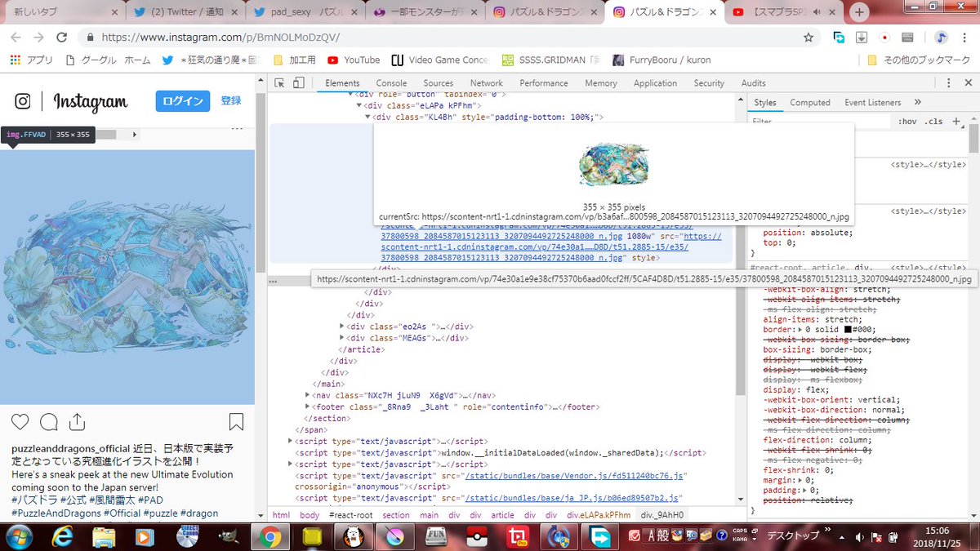Viewport: 980px width, 551px height.
Task: Bookmark this page with the star icon
Action: point(808,38)
